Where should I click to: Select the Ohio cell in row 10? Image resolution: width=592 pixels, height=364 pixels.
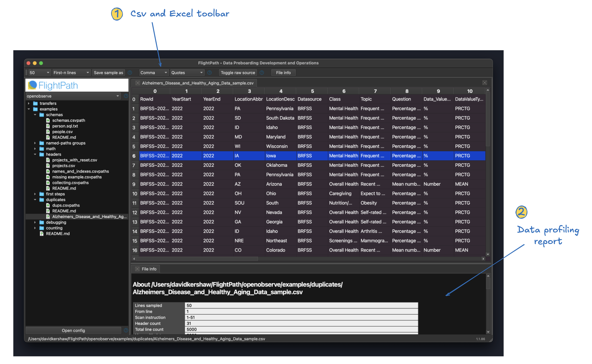click(271, 193)
